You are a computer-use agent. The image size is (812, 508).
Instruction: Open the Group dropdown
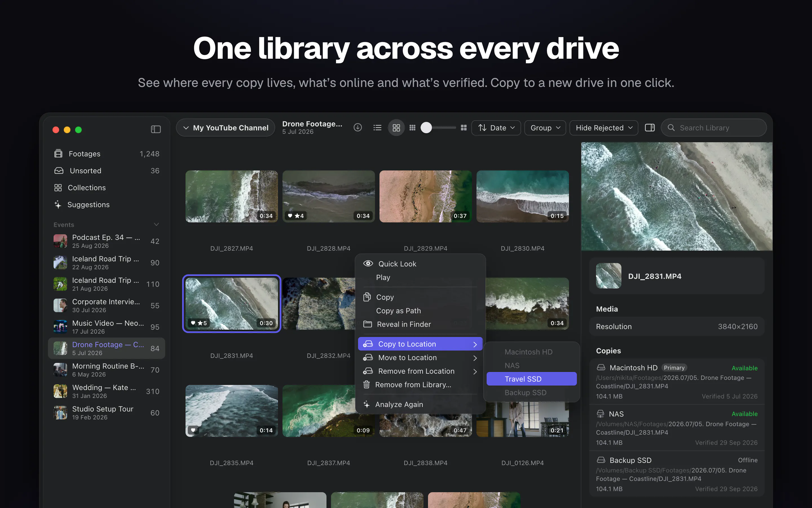point(545,128)
